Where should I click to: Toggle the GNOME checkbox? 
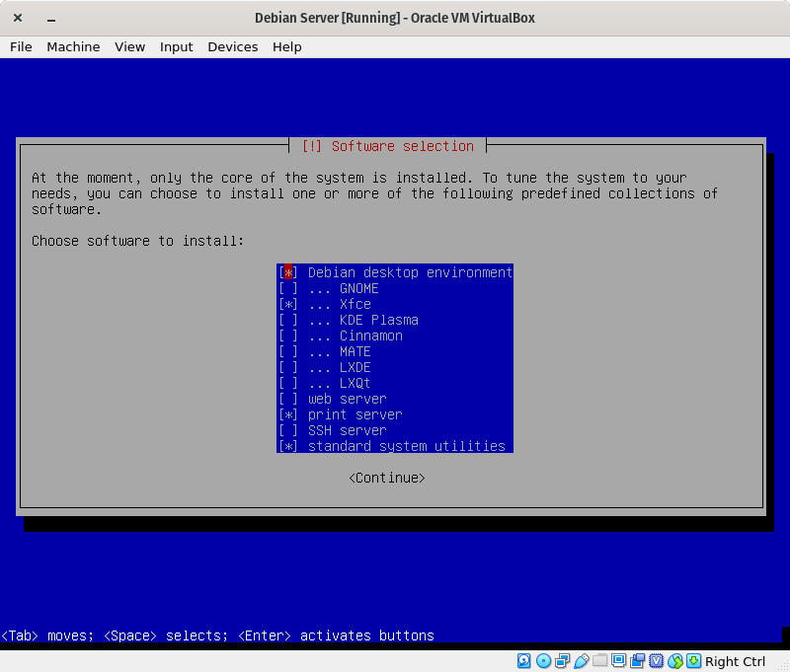[288, 289]
